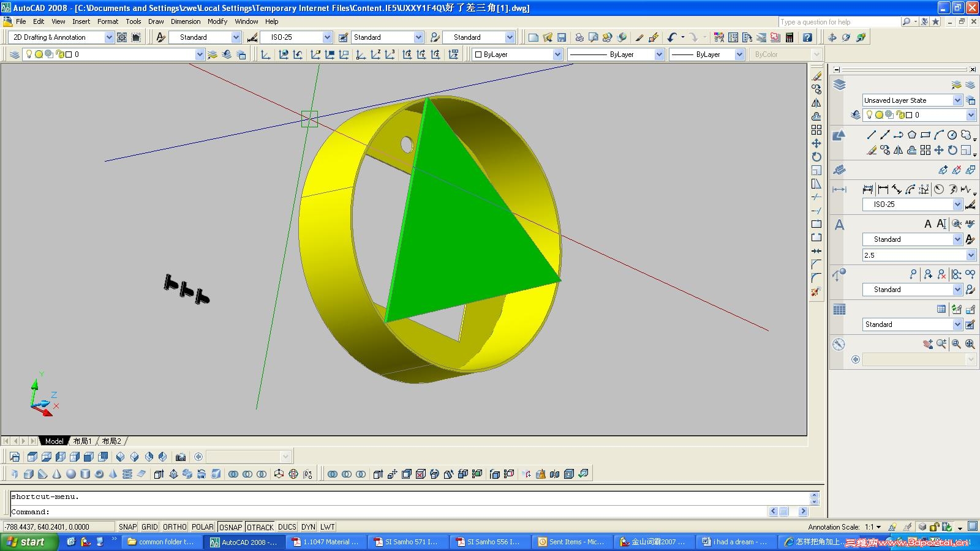This screenshot has height=551, width=980.
Task: Click the Workspace Settings gear icon
Action: pyautogui.click(x=122, y=37)
